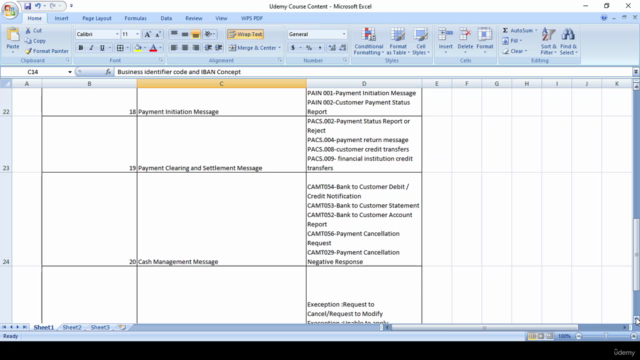The width and height of the screenshot is (640, 360).
Task: Save workbook from quick access toolbar
Action: [27, 6]
